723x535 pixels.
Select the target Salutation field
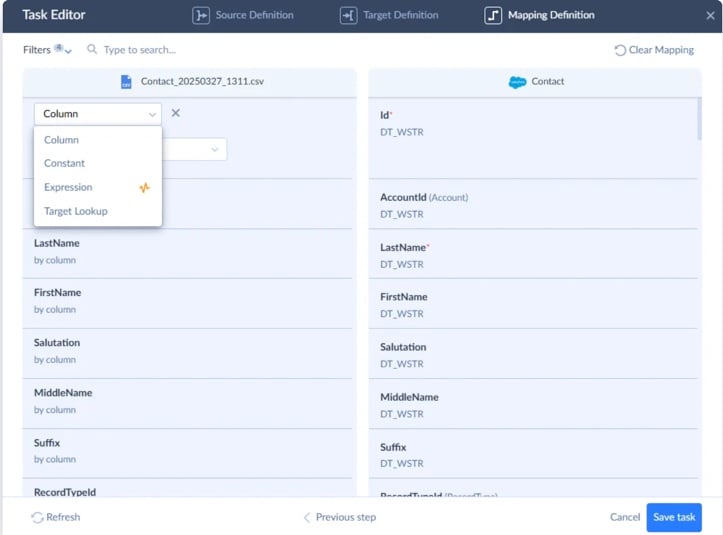click(x=533, y=353)
